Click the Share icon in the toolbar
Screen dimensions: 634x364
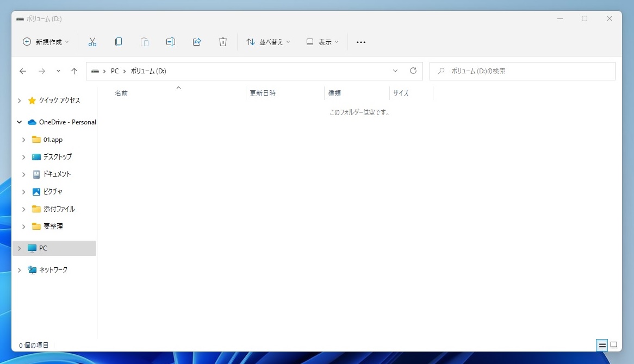(197, 41)
